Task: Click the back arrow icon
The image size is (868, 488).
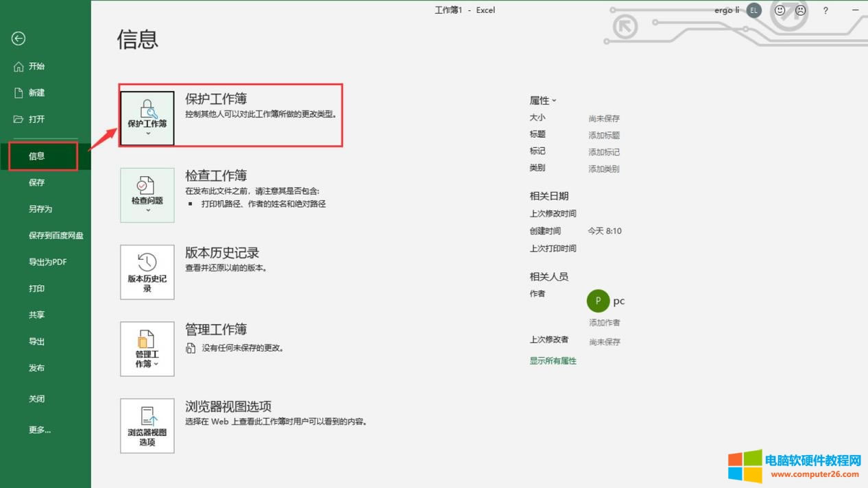Action: click(x=19, y=39)
